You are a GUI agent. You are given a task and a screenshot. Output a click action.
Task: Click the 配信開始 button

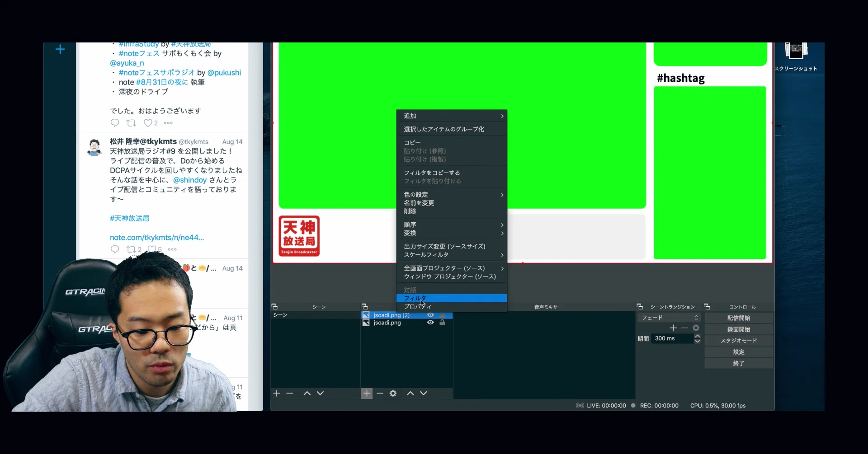click(x=739, y=318)
